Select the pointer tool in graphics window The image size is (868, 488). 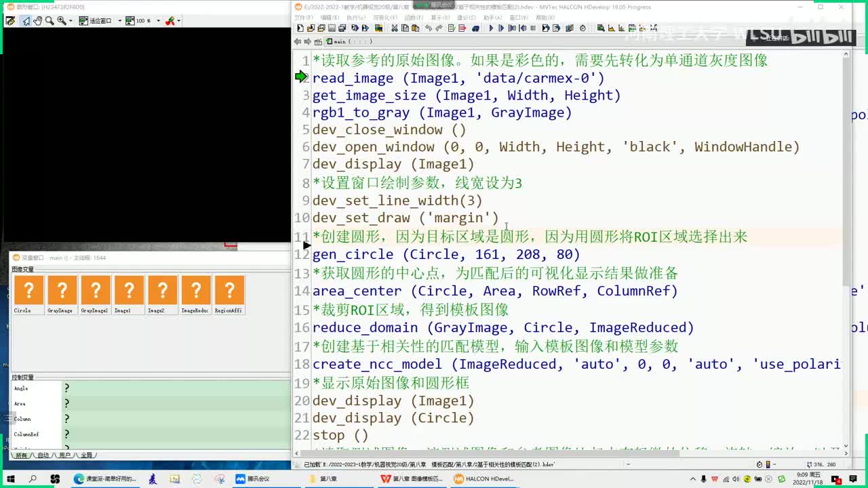coord(26,21)
